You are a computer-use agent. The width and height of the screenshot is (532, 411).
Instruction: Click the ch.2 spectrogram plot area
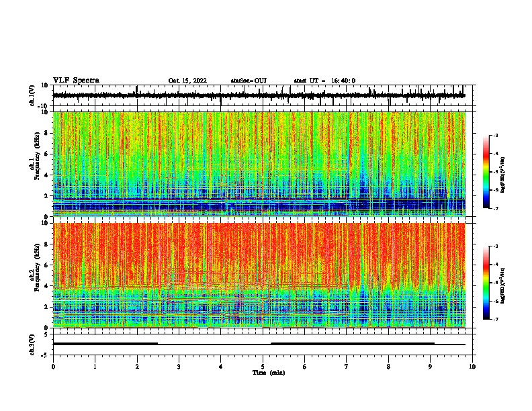click(x=259, y=275)
